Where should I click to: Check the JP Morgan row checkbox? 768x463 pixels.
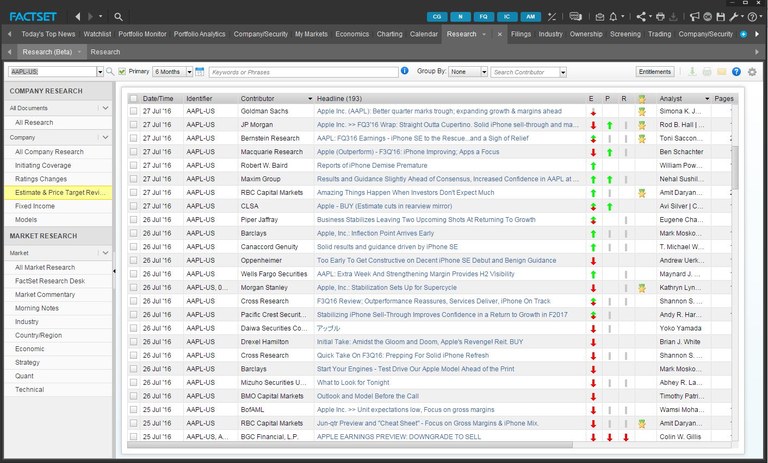(x=133, y=125)
